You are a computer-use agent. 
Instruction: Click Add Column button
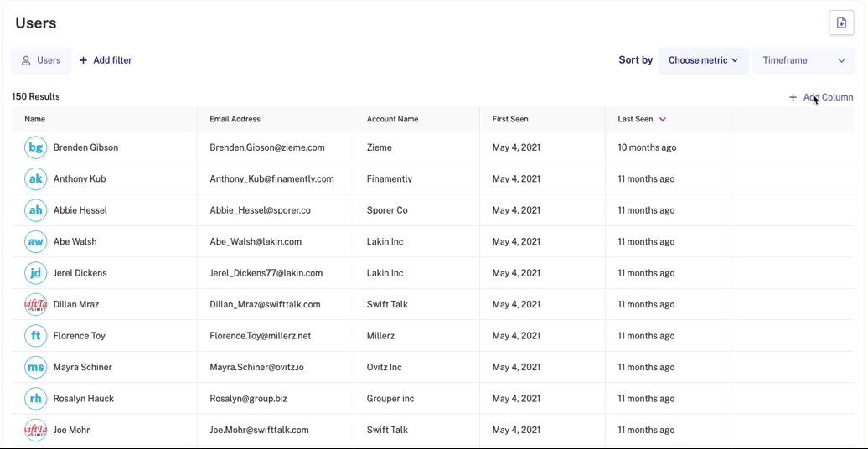pyautogui.click(x=821, y=97)
